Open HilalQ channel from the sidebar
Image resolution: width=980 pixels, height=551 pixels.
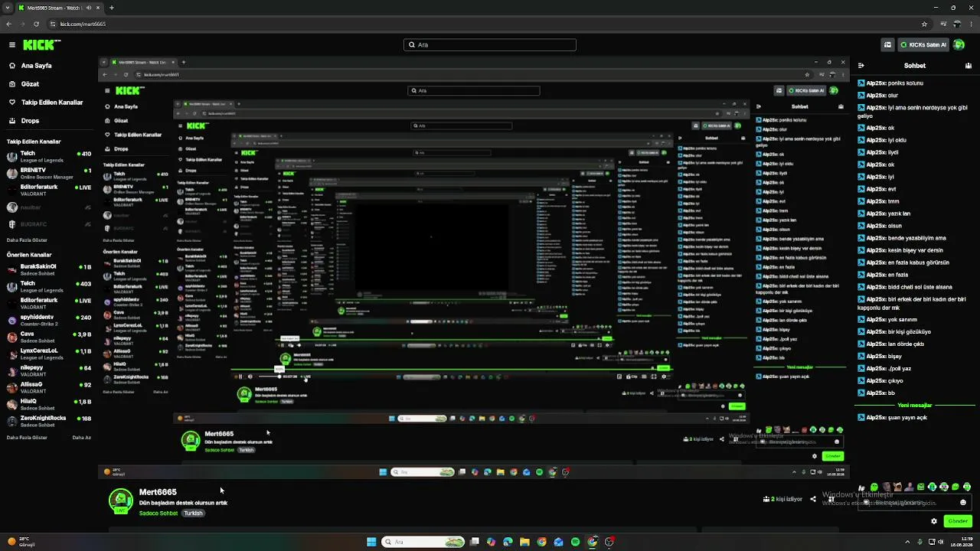click(47, 404)
